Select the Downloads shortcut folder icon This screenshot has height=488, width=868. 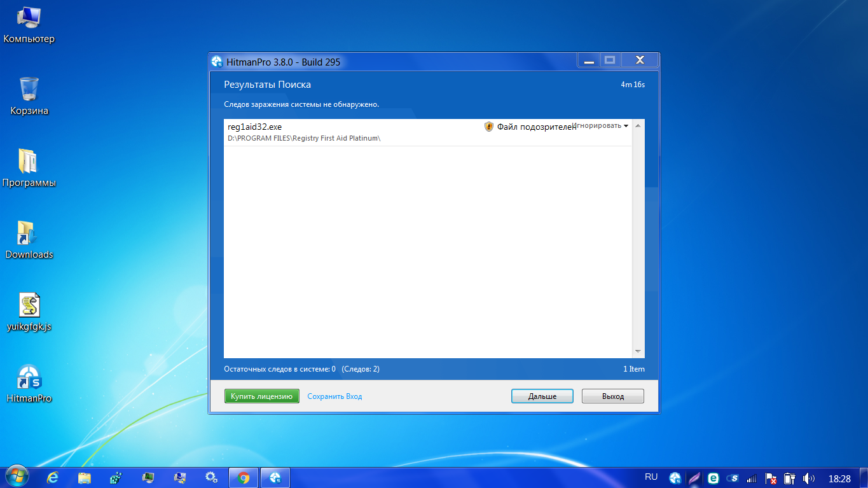click(x=29, y=241)
